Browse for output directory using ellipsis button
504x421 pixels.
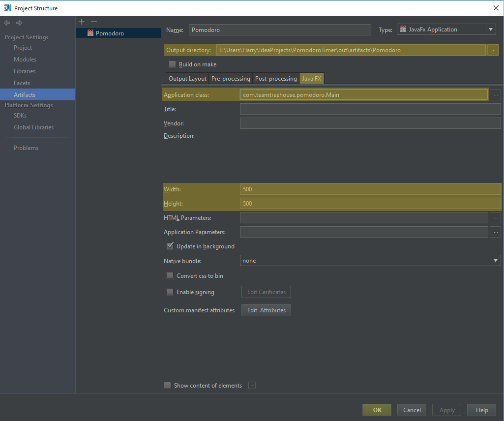[493, 50]
